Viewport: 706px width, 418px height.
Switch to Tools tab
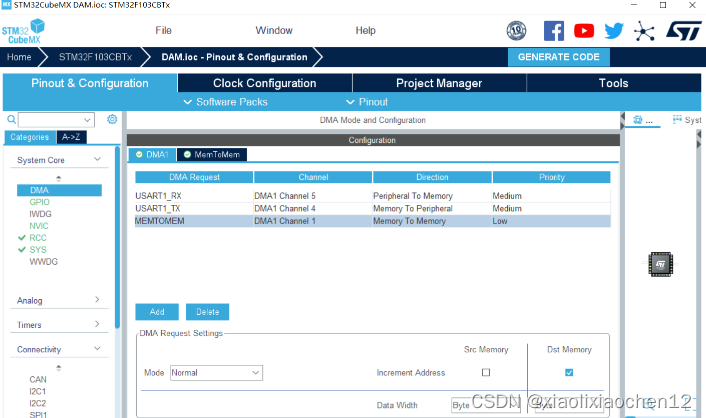(613, 83)
